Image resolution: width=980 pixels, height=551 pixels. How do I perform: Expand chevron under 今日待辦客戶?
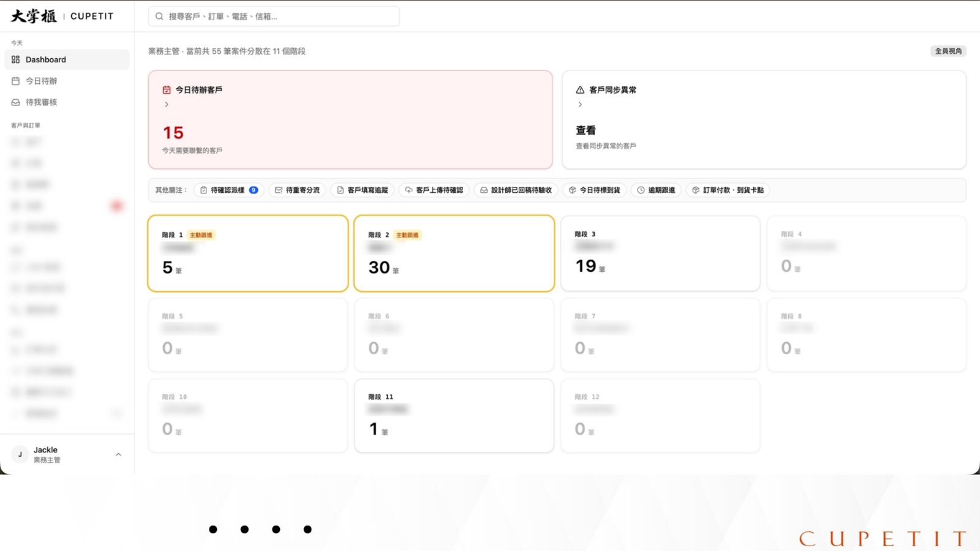[167, 105]
